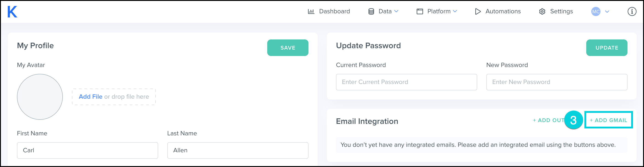This screenshot has width=644, height=167.
Task: Go to the Dashboard menu item
Action: coord(334,11)
